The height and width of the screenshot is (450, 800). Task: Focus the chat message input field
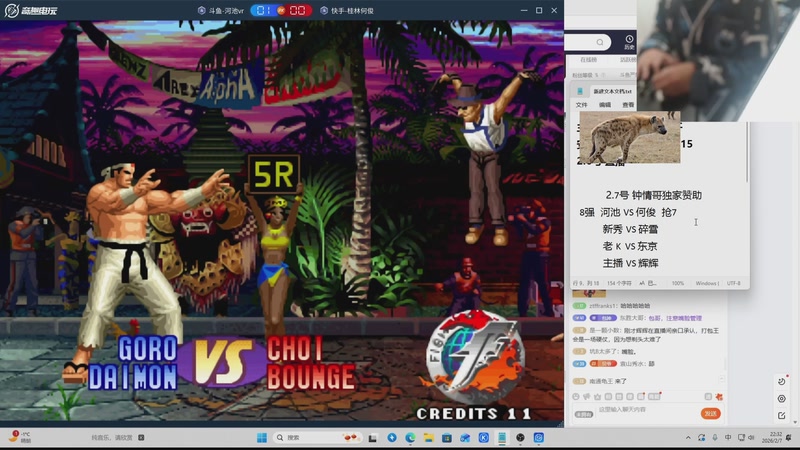(648, 410)
